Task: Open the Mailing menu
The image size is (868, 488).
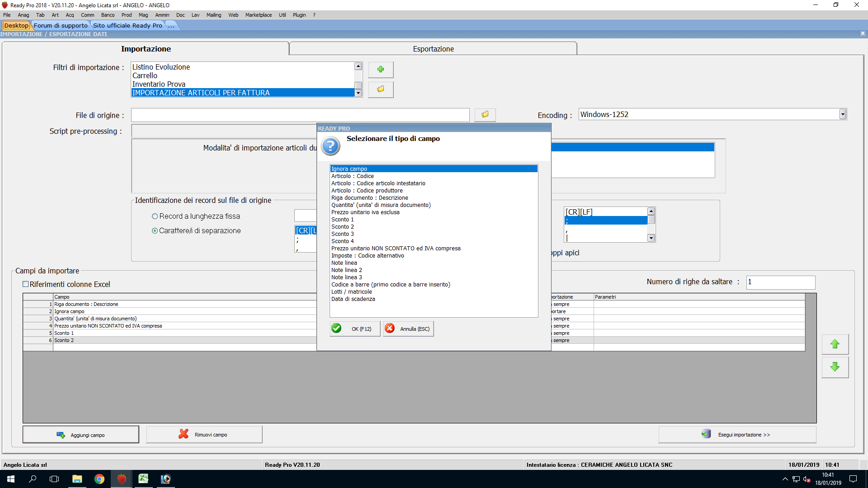Action: [x=214, y=15]
